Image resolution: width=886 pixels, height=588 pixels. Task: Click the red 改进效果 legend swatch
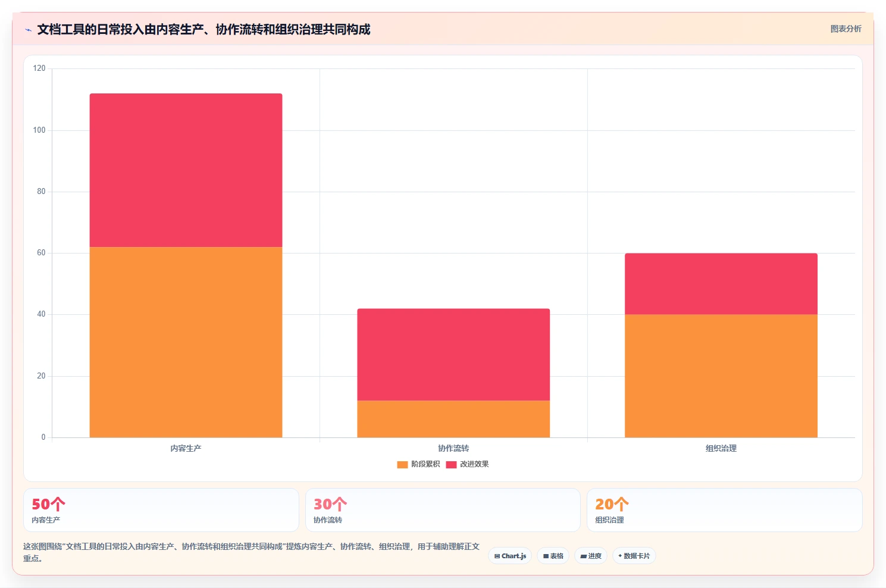point(451,464)
